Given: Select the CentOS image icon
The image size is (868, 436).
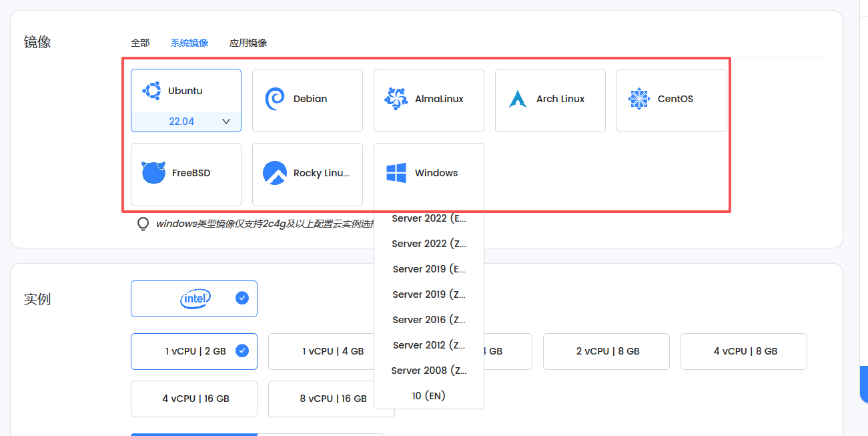Looking at the screenshot, I should [638, 98].
